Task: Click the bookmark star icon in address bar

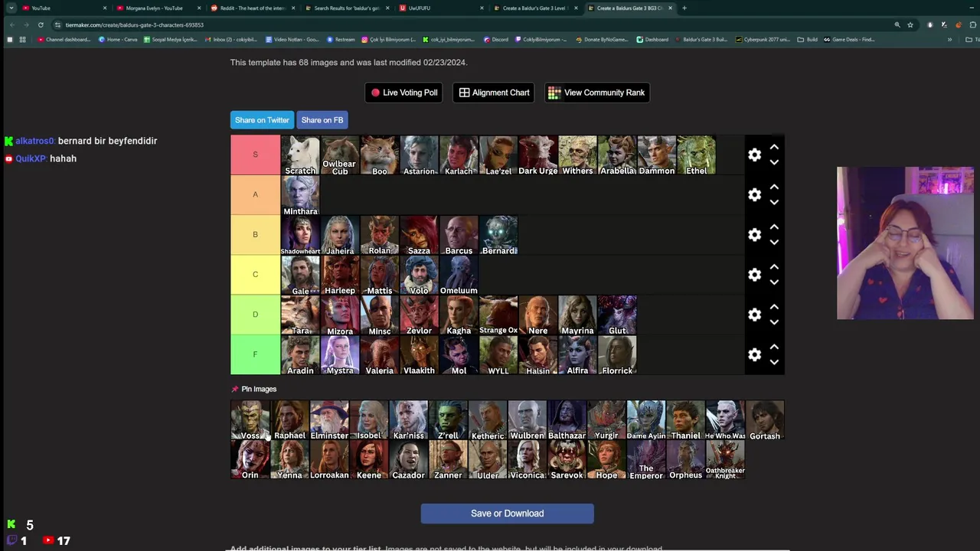Action: coord(910,24)
